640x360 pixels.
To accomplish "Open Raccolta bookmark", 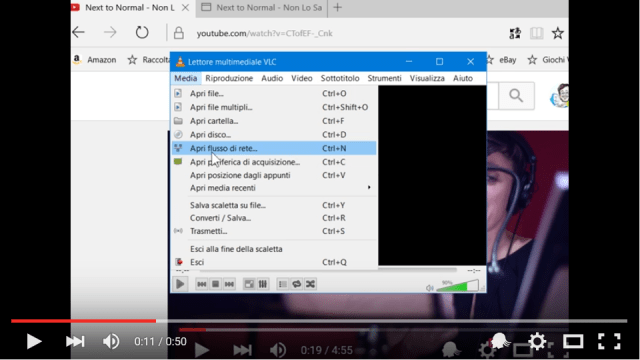I will point(148,60).
